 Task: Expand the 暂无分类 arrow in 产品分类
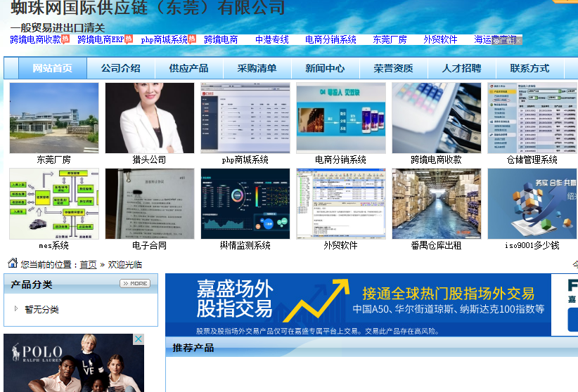click(17, 308)
